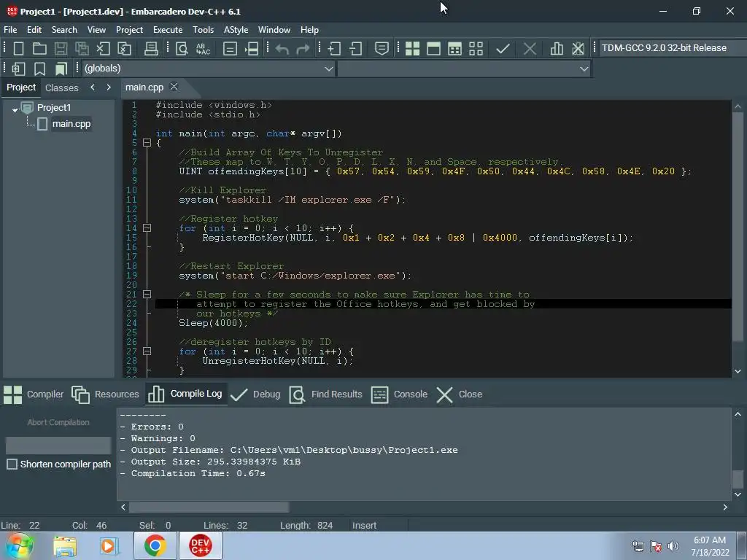Click the volume speaker tray icon

[x=673, y=546]
